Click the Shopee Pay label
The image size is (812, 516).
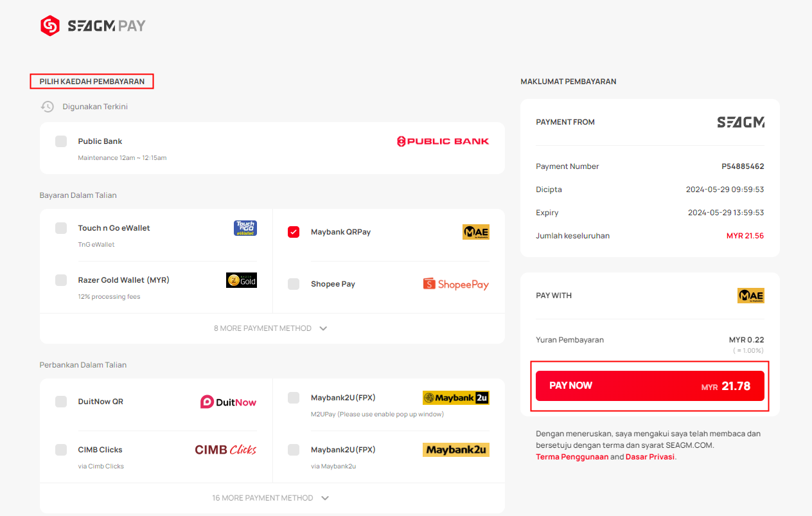[333, 284]
